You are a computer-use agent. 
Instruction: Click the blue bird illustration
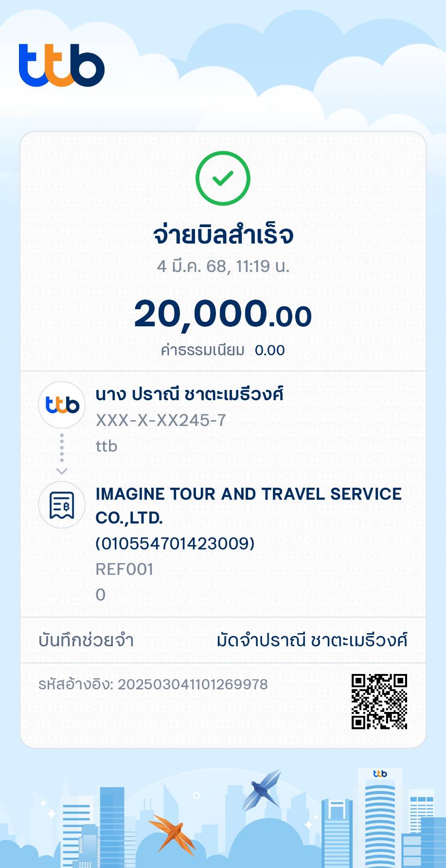pos(263,789)
